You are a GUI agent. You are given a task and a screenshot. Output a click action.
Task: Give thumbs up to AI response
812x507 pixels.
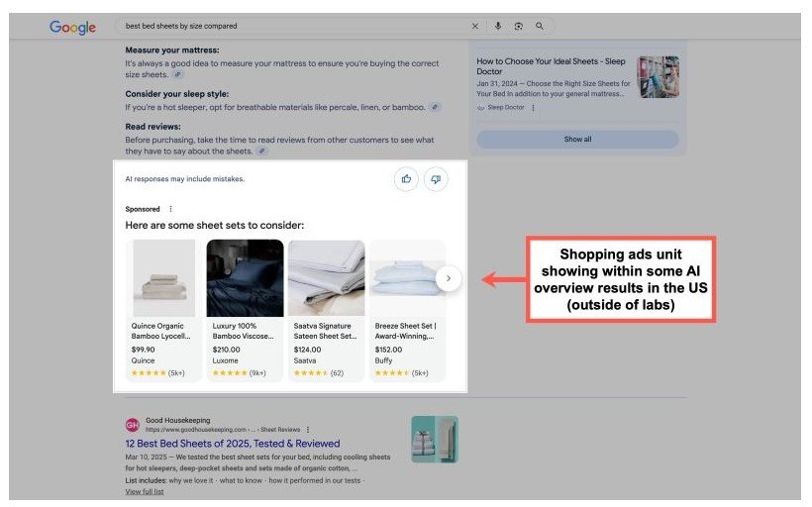point(407,179)
